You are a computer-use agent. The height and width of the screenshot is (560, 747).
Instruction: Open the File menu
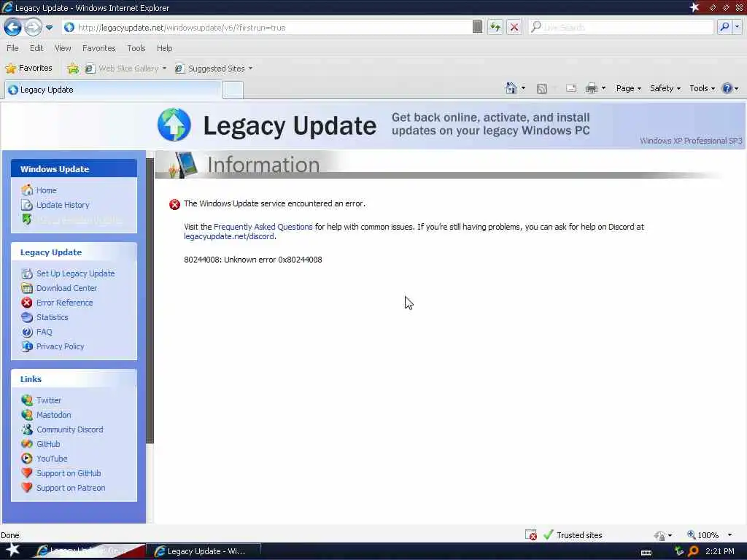(x=12, y=48)
